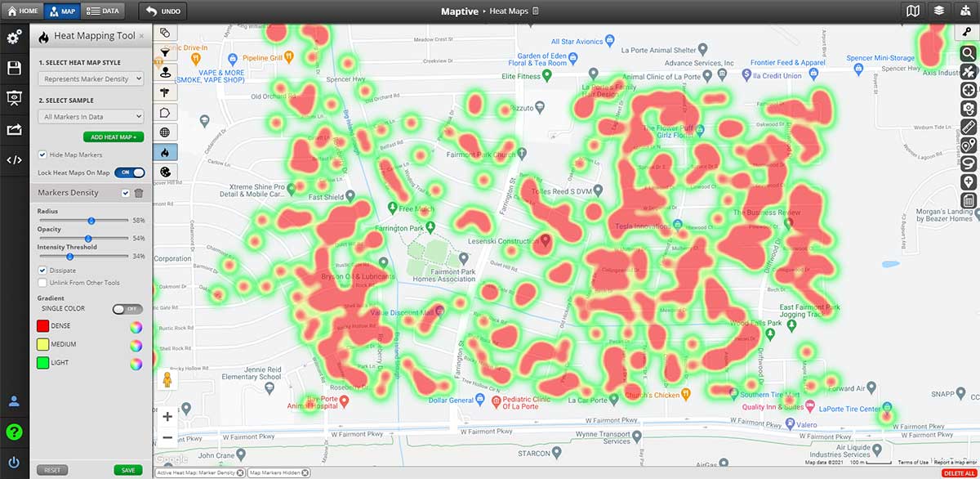The width and height of the screenshot is (980, 479).
Task: Click the globe boundary tool icon
Action: 165,132
